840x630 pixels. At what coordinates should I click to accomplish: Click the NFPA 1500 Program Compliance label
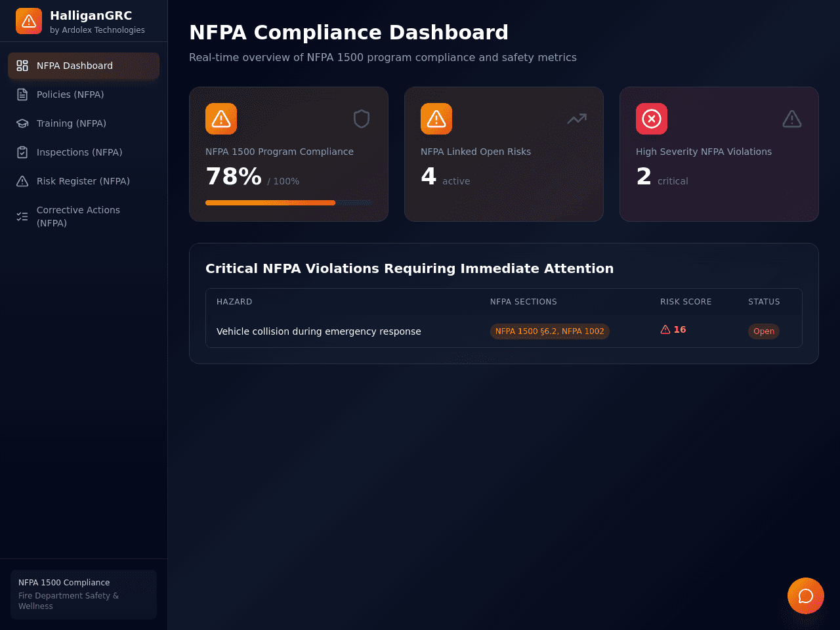(280, 152)
